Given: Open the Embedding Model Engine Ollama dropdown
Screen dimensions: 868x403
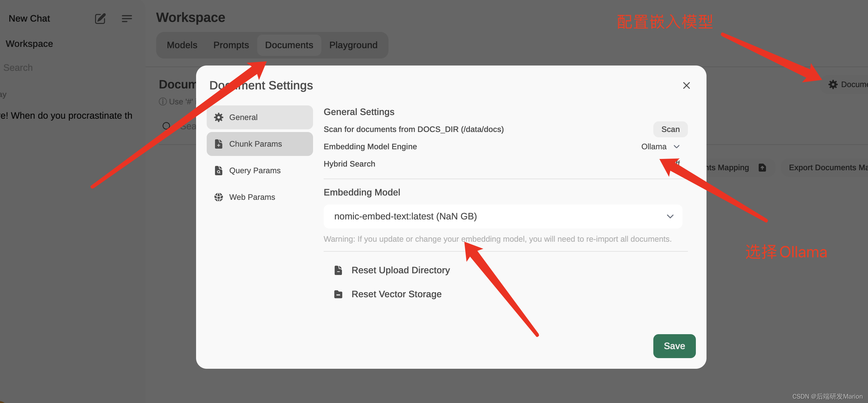Looking at the screenshot, I should [654, 147].
